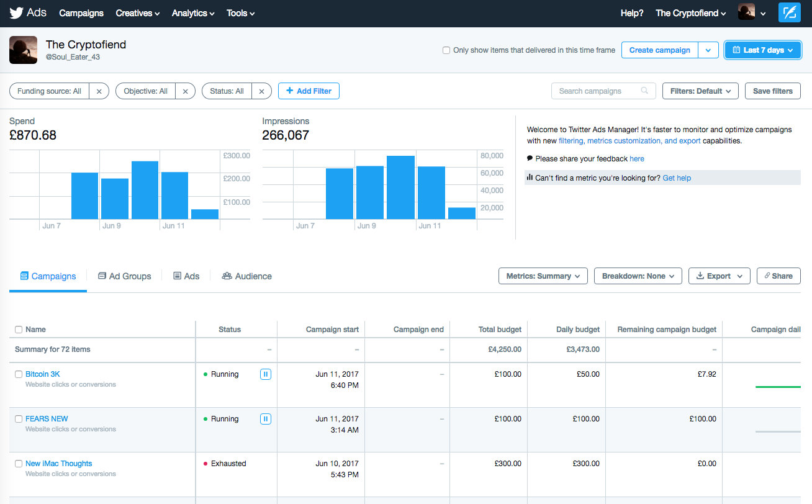Switch to the Campaigns tab
Image resolution: width=812 pixels, height=504 pixels.
coord(48,276)
